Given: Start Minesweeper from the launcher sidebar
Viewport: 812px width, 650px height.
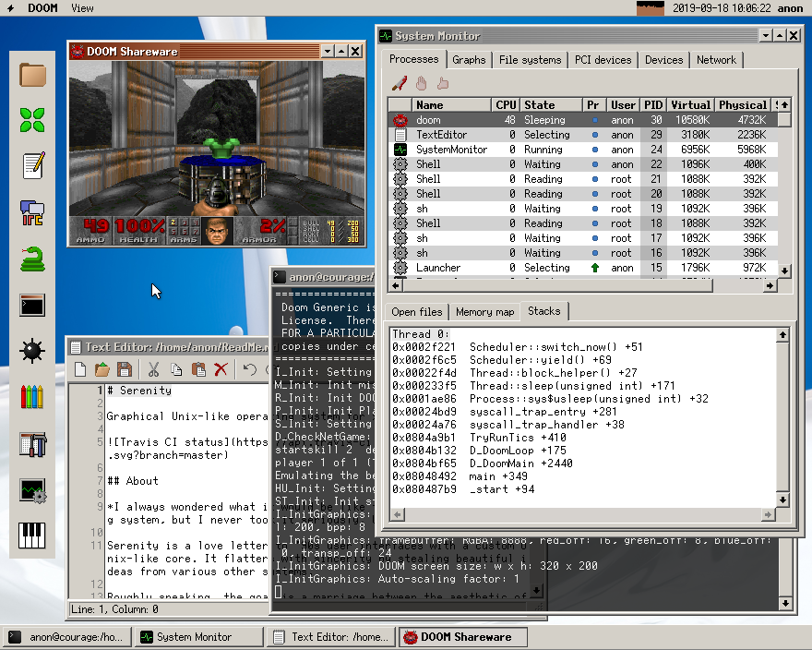Looking at the screenshot, I should (32, 351).
